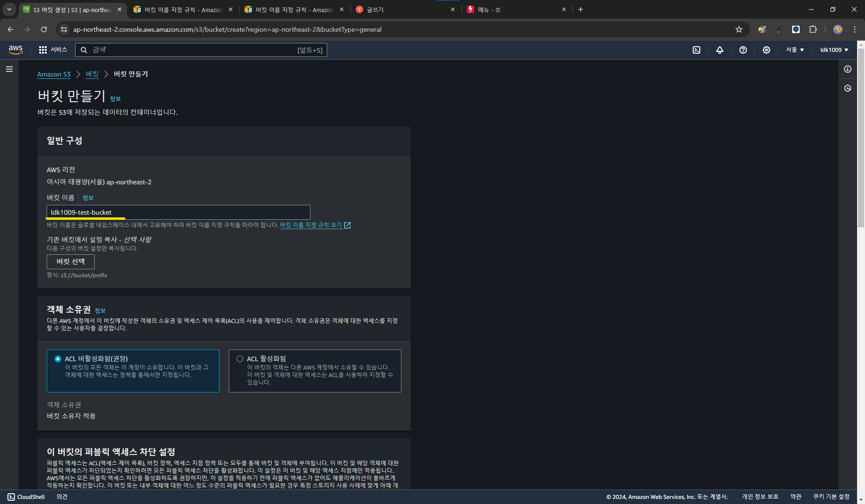
Task: Open the browser extensions puzzle icon
Action: pos(813,29)
